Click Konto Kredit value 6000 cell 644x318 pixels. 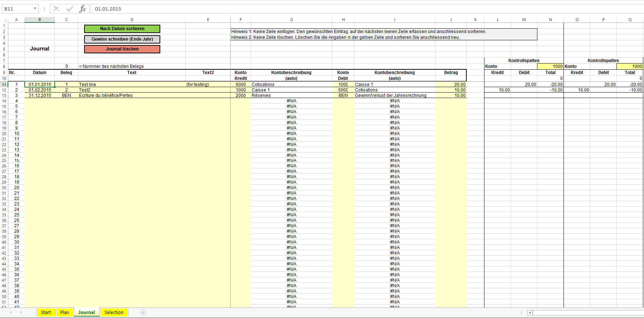pyautogui.click(x=240, y=85)
